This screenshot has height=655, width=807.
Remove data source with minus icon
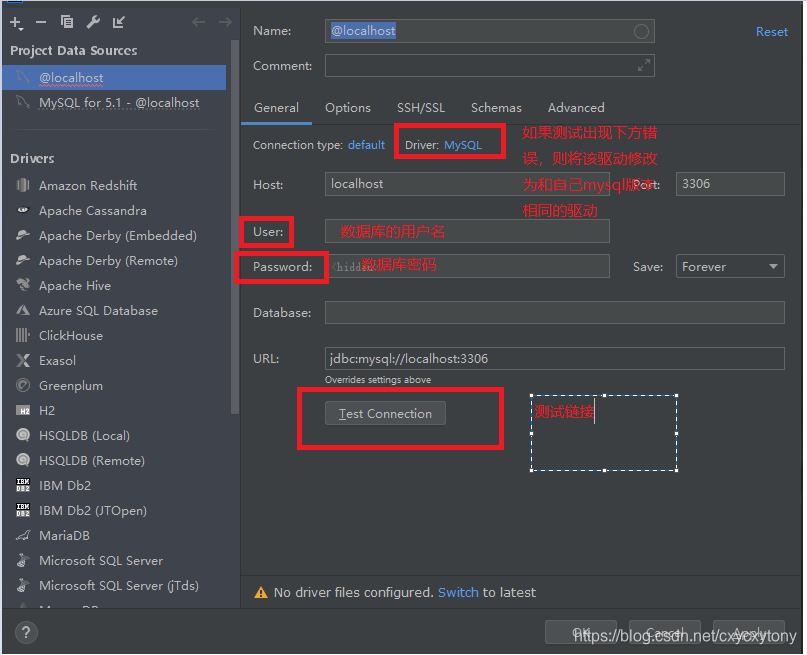[41, 22]
